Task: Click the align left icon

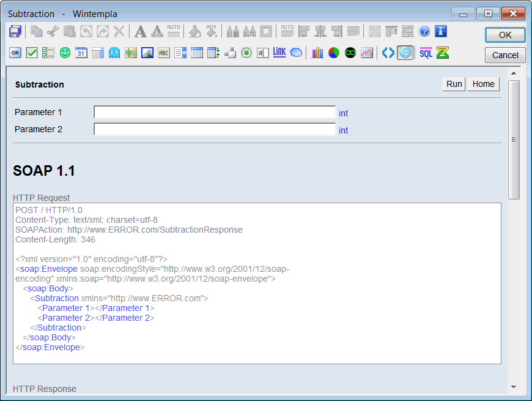Action: click(x=304, y=32)
